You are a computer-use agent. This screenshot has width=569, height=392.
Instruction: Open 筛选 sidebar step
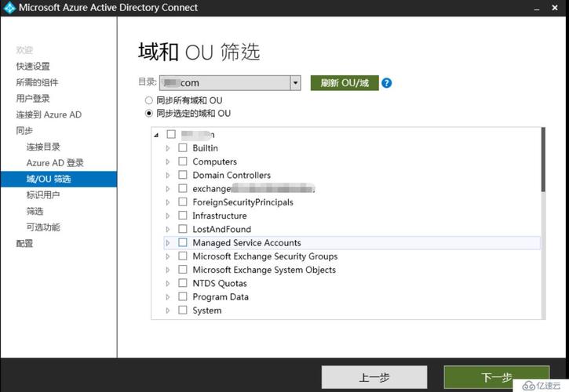click(x=35, y=211)
